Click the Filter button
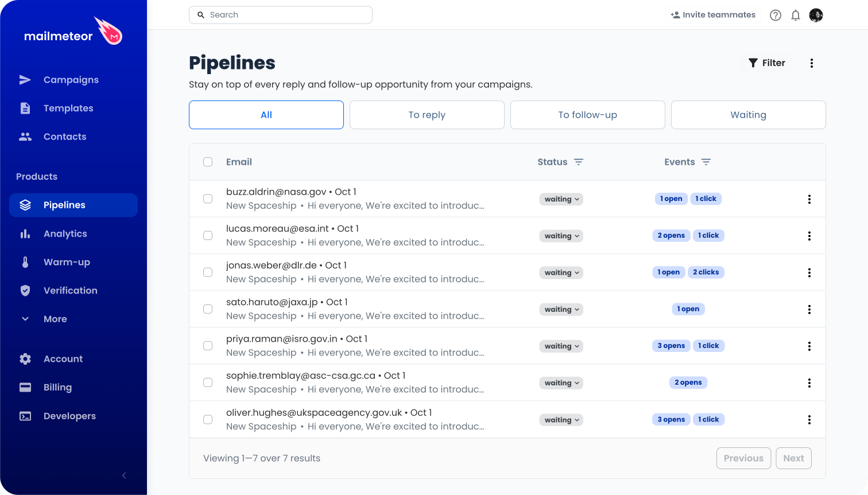Viewport: 868px width, 495px height. coord(767,63)
